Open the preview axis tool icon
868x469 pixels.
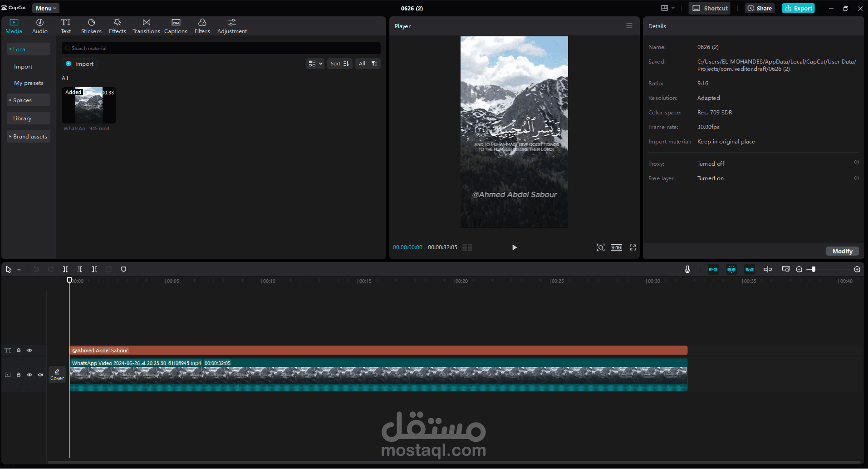[x=768, y=269]
